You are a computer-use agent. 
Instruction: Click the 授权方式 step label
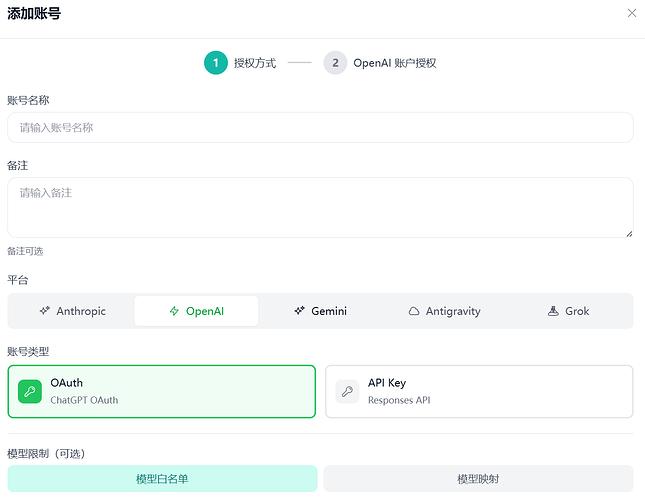pyautogui.click(x=255, y=63)
